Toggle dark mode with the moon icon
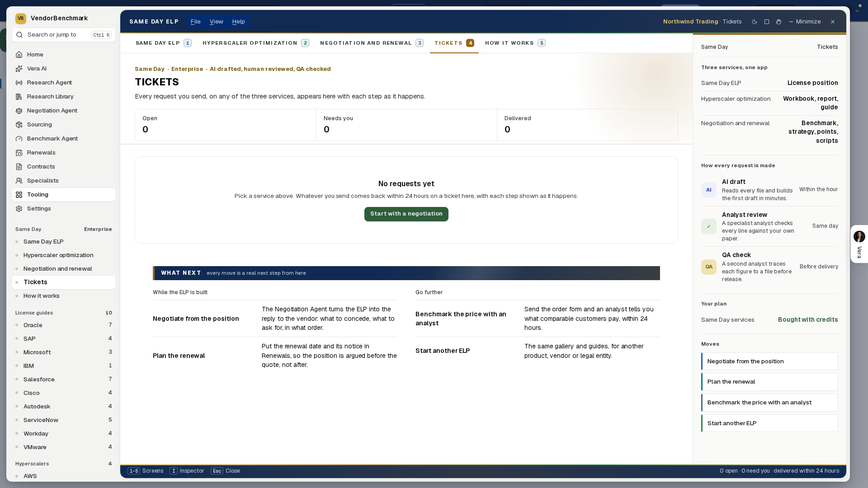The width and height of the screenshot is (868, 488). 755,22
